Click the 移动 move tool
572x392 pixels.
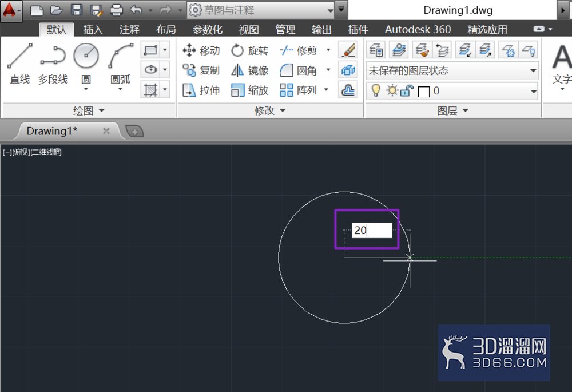click(x=201, y=50)
